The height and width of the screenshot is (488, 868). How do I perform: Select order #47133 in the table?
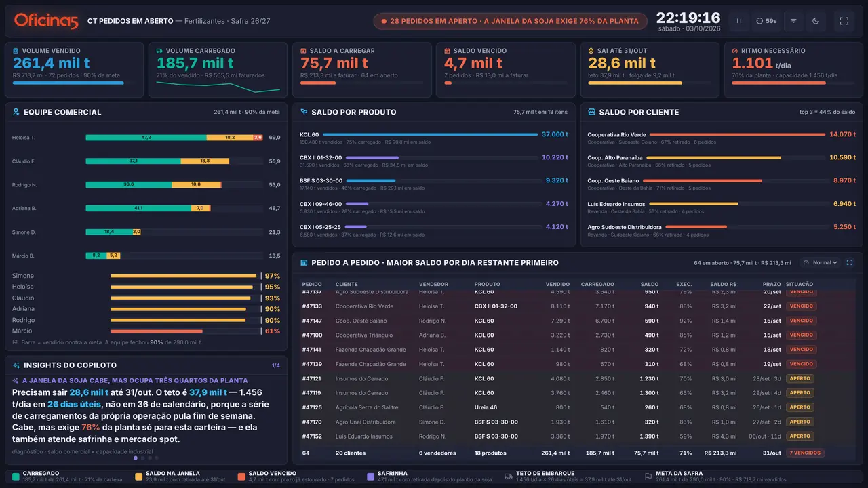tap(578, 306)
